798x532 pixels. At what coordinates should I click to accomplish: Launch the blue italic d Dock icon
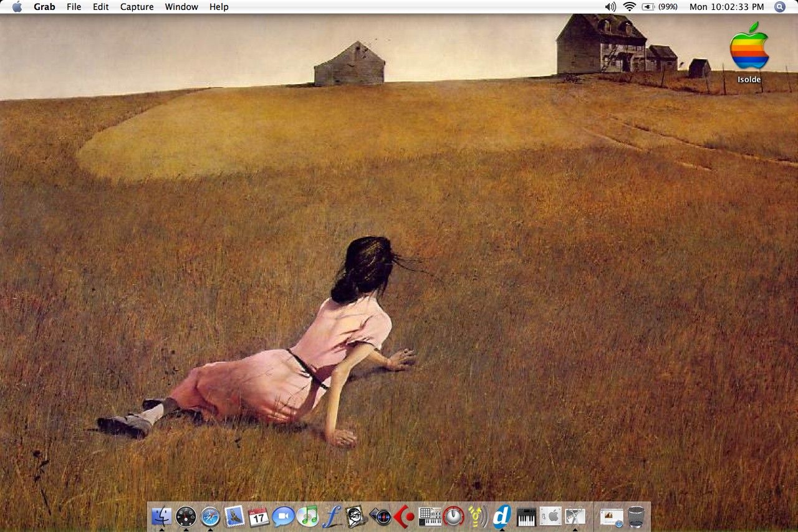point(502,516)
